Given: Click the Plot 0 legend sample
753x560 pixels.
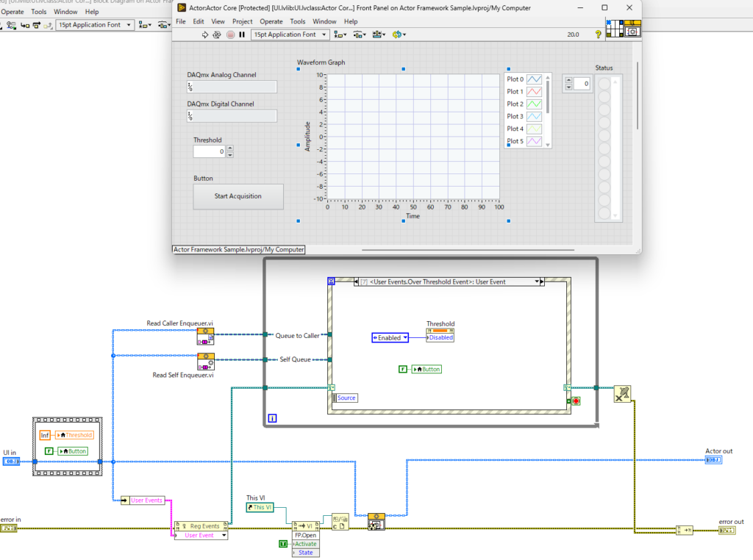Looking at the screenshot, I should pyautogui.click(x=534, y=79).
